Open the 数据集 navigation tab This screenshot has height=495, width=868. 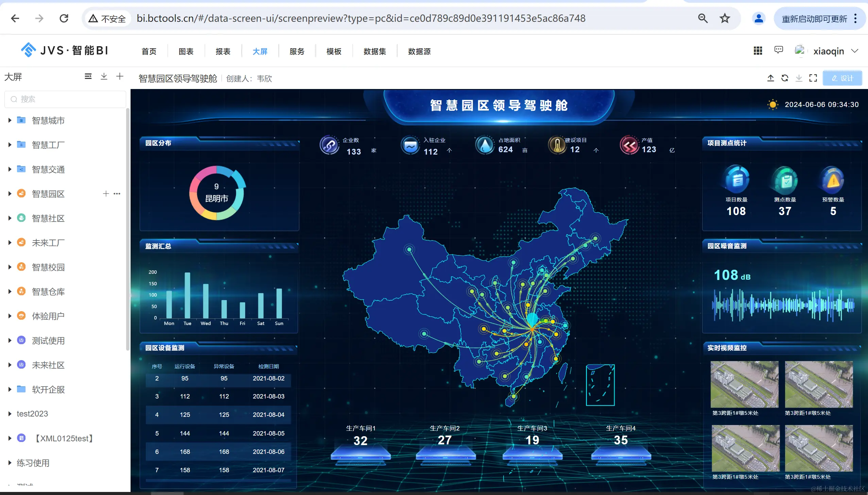point(374,51)
